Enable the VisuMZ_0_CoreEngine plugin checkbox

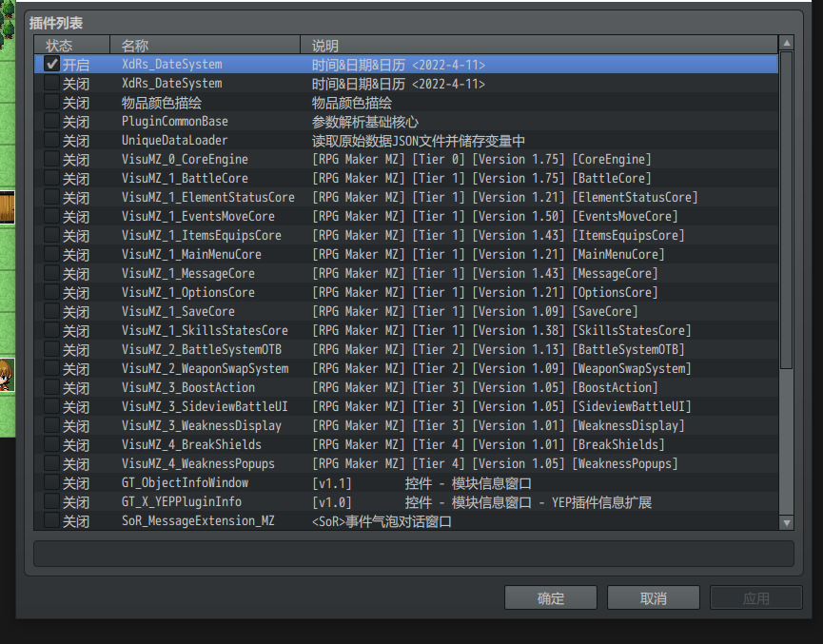point(52,159)
